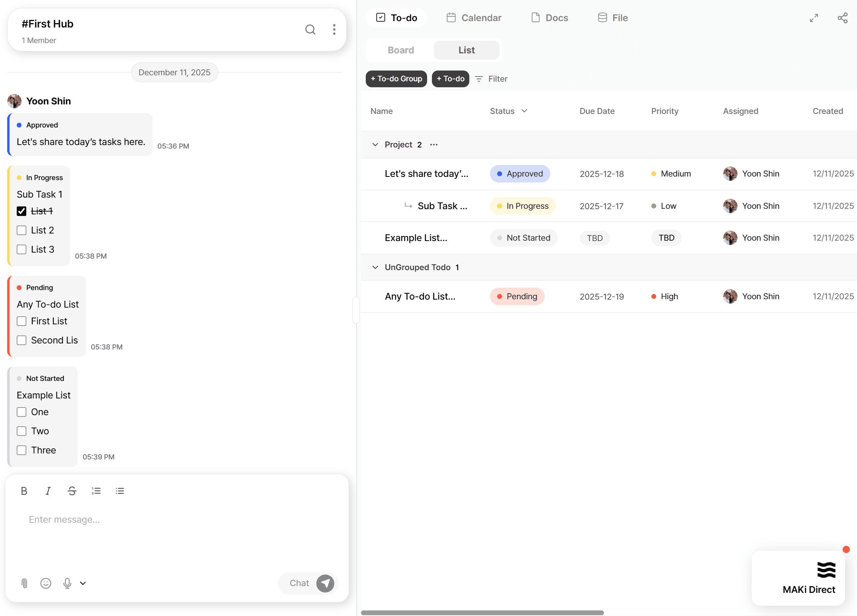Toggle bold text formatting

pos(24,491)
